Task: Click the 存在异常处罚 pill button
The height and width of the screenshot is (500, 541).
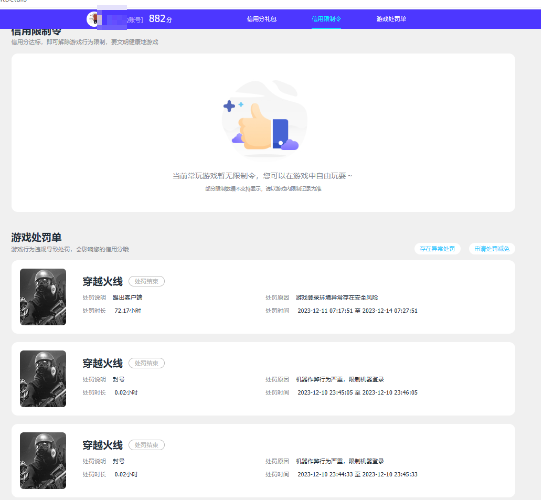Action: pos(437,248)
